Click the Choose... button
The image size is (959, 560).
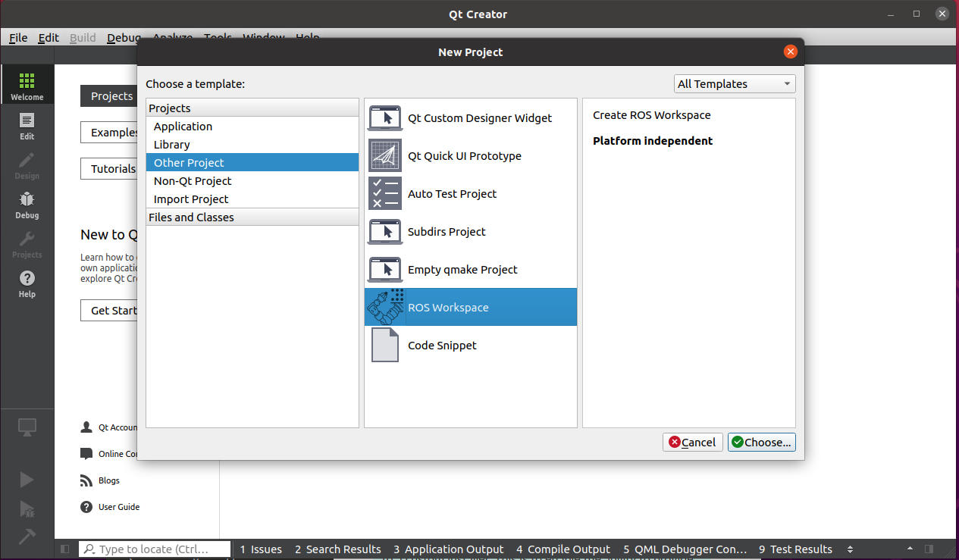click(x=762, y=443)
